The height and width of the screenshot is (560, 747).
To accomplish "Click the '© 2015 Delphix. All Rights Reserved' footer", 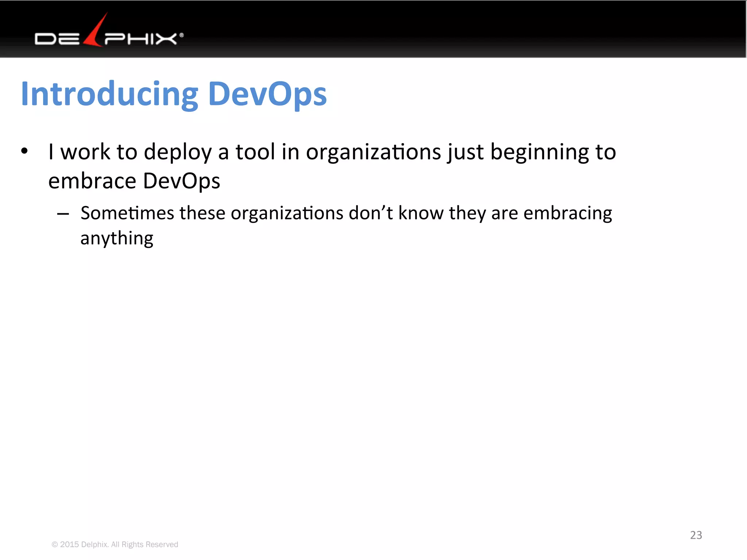I will coord(115,544).
